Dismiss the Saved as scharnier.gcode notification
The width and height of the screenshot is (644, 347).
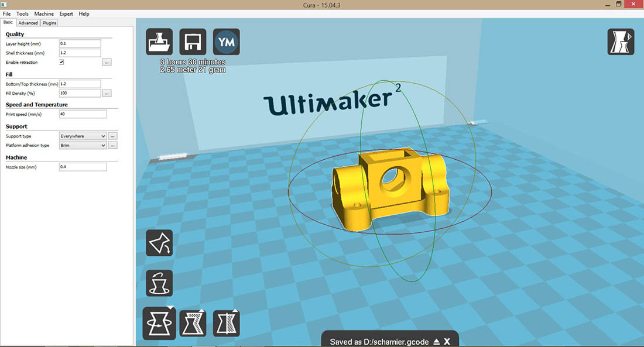click(447, 342)
